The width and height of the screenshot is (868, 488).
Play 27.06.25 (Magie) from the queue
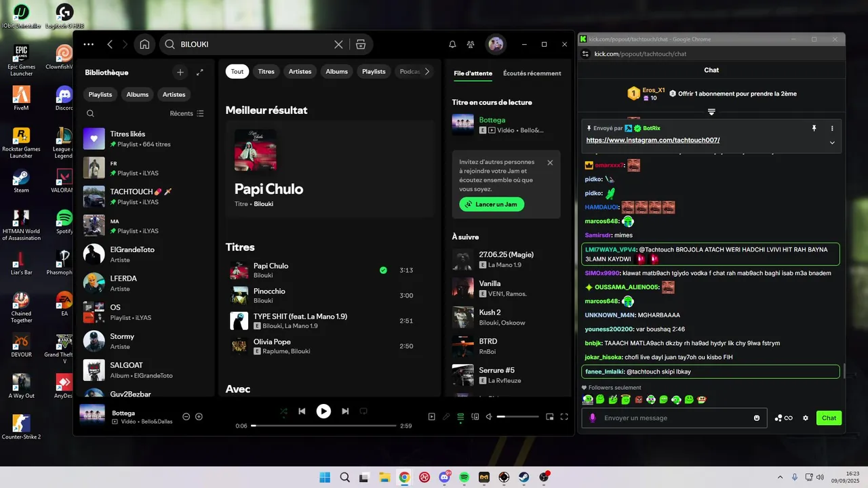pos(507,259)
